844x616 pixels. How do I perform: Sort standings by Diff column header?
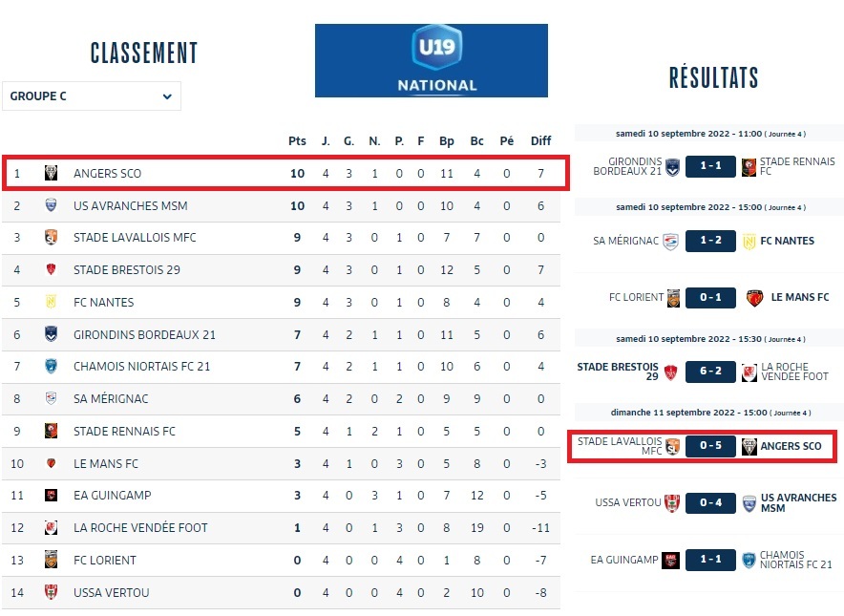(x=540, y=141)
